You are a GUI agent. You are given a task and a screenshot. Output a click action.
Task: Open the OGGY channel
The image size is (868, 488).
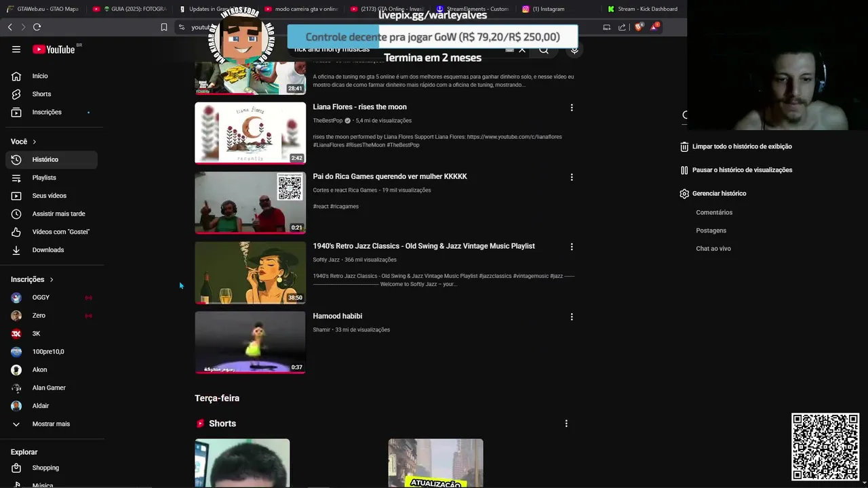coord(52,298)
